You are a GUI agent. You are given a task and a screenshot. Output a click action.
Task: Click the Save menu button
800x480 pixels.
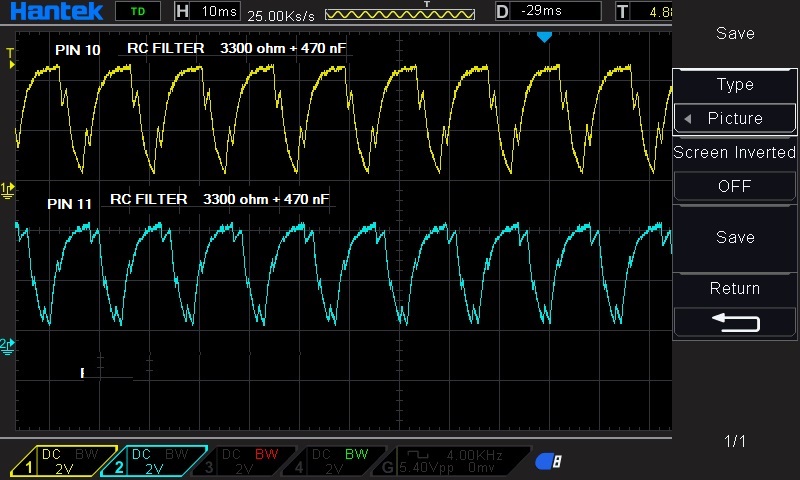pyautogui.click(x=735, y=237)
